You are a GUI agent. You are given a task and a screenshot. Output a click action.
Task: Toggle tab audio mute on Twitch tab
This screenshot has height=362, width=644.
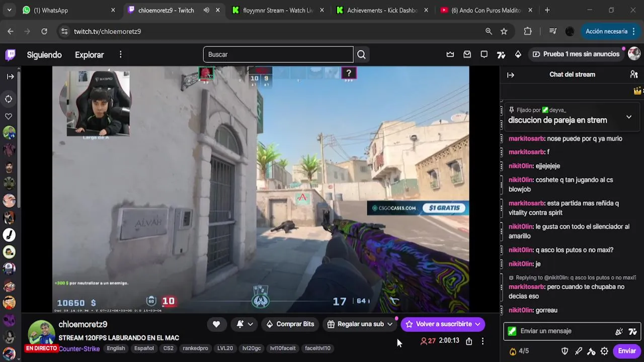pyautogui.click(x=206, y=10)
